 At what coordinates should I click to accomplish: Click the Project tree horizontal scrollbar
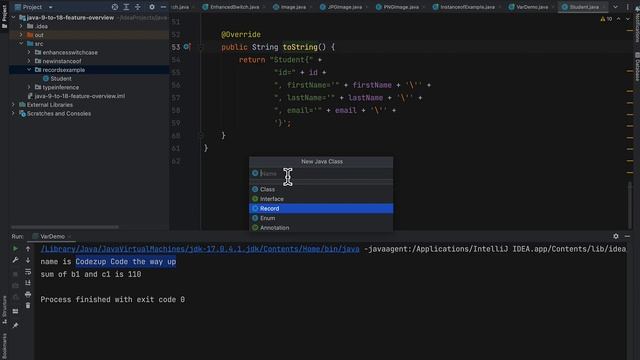tap(65, 227)
